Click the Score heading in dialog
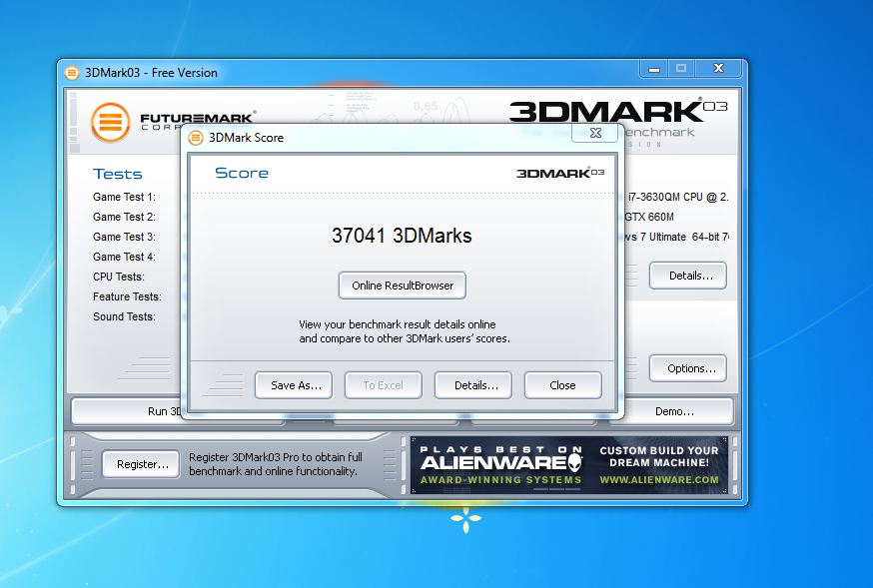Image resolution: width=873 pixels, height=588 pixels. coord(242,173)
